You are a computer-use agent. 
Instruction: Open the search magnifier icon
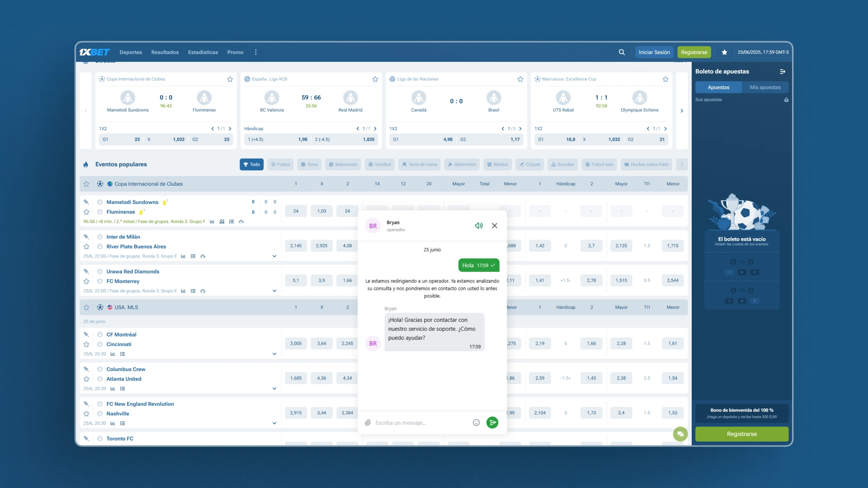click(x=622, y=52)
